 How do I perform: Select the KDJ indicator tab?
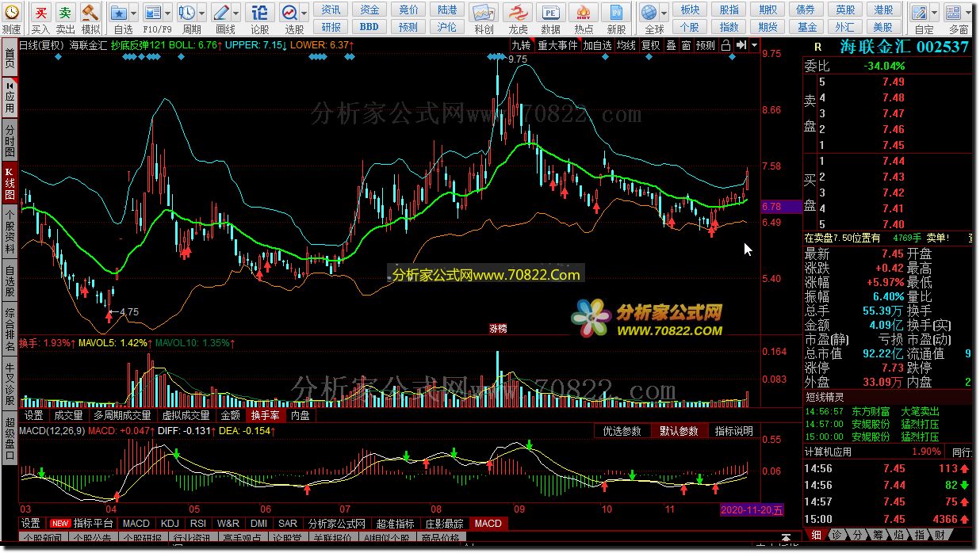point(170,524)
